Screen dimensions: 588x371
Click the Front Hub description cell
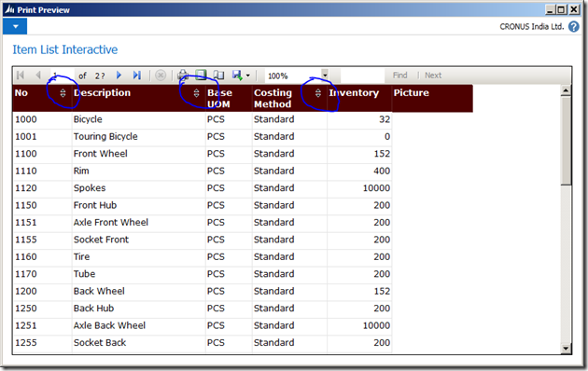click(x=139, y=206)
